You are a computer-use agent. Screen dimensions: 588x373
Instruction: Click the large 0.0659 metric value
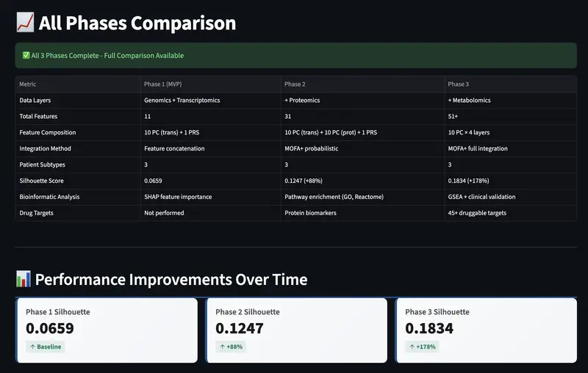(50, 328)
